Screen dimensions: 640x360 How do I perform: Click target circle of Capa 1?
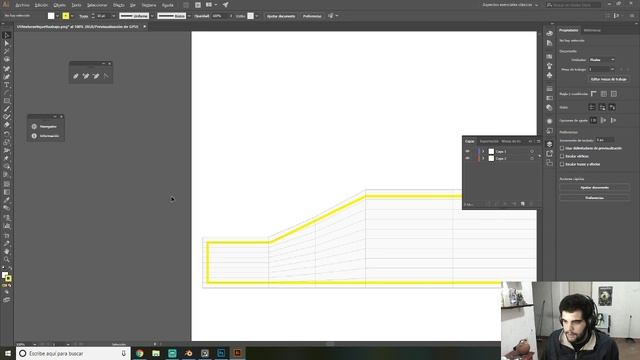click(x=531, y=151)
